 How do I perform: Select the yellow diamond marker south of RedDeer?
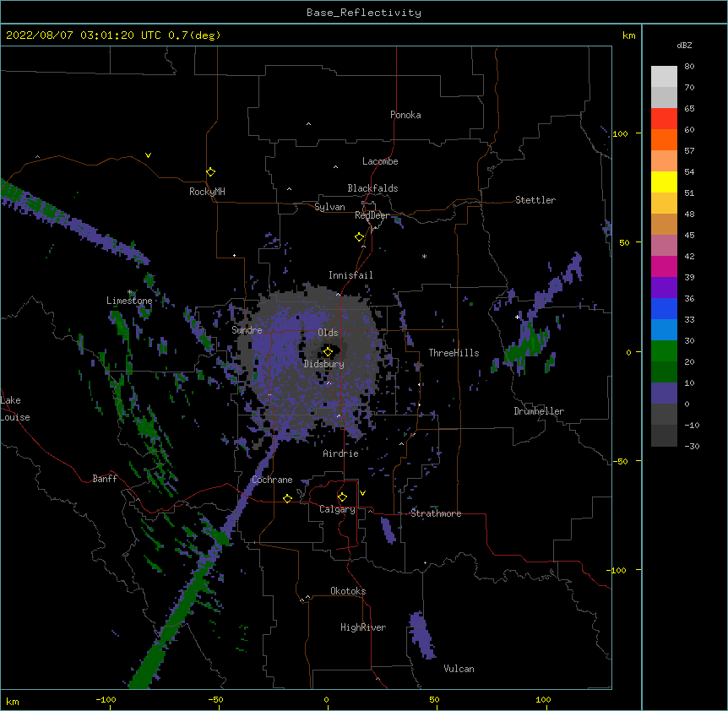click(359, 237)
